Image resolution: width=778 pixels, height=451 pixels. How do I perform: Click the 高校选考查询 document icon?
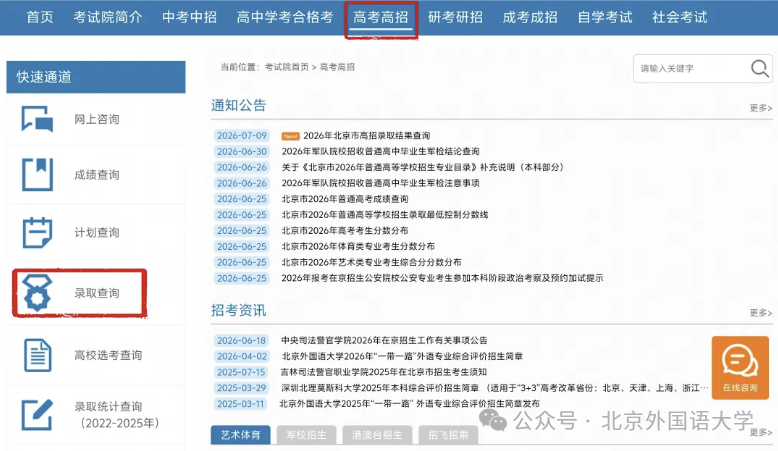[37, 355]
